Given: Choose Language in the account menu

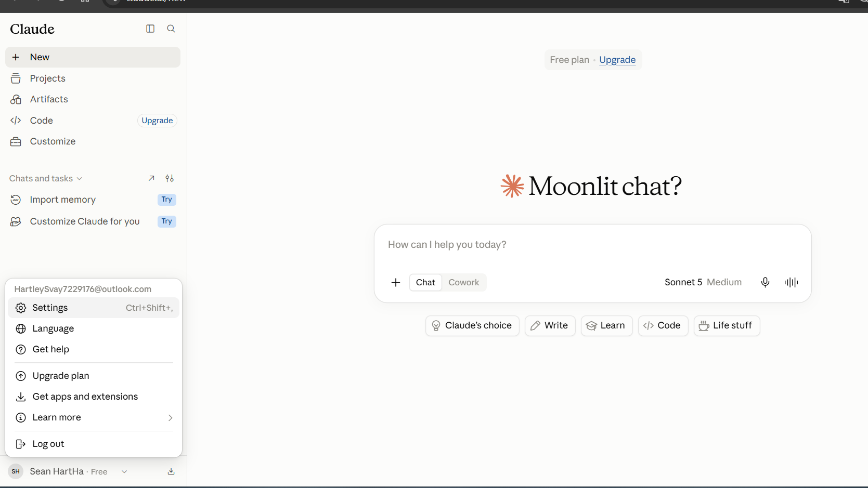Looking at the screenshot, I should tap(94, 328).
